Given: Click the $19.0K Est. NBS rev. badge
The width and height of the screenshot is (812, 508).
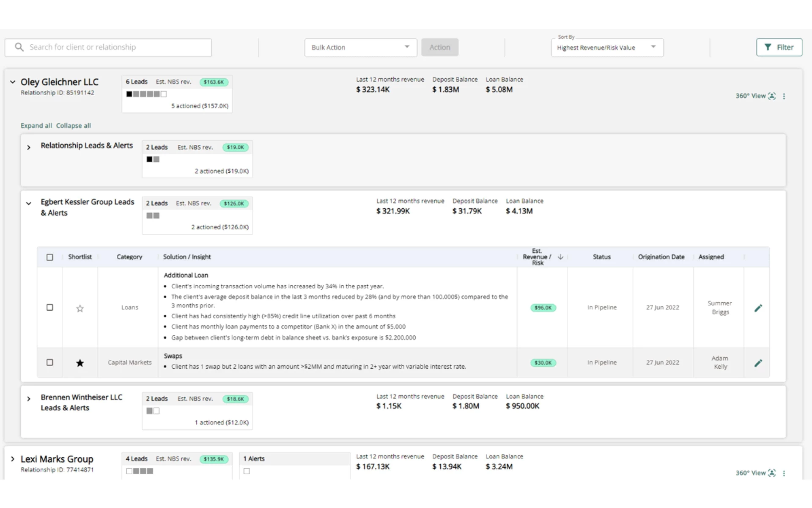Looking at the screenshot, I should coord(236,147).
